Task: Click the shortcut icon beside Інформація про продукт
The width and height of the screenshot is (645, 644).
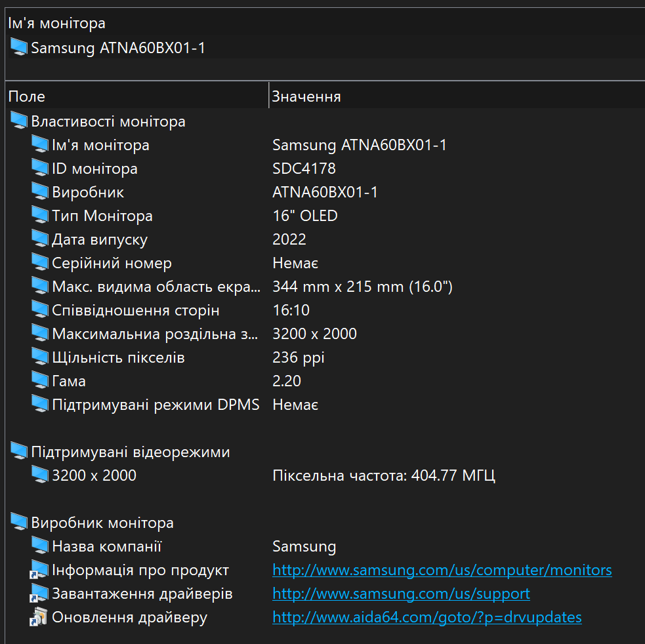Action: (39, 571)
